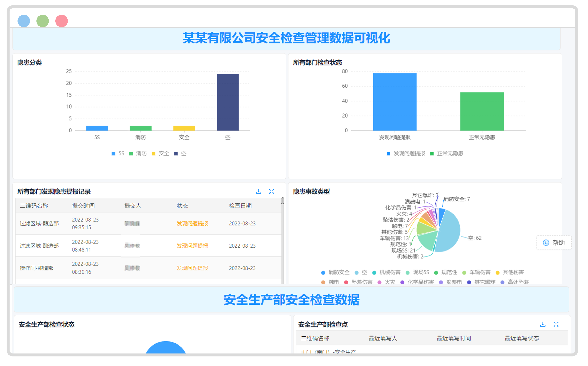Open the 帮助 help widget on the right

(x=554, y=243)
